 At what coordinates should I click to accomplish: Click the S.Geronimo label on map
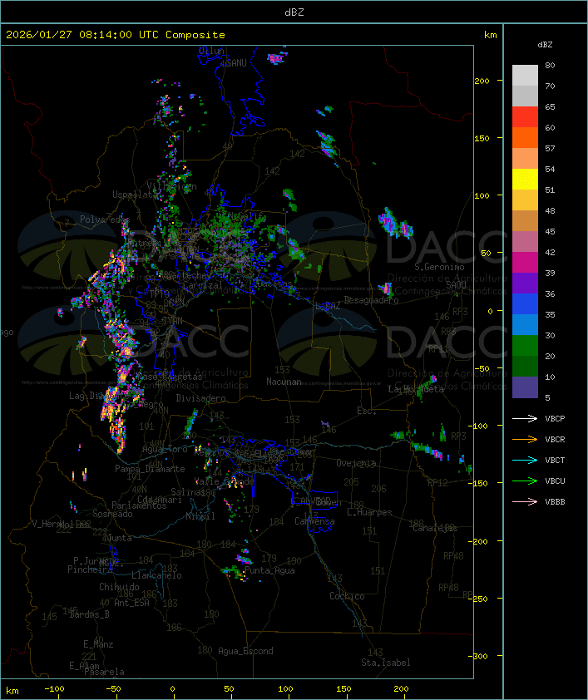point(437,268)
